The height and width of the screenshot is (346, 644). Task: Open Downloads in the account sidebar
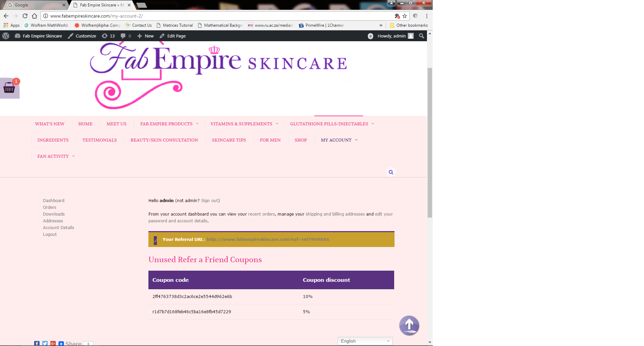tap(54, 214)
